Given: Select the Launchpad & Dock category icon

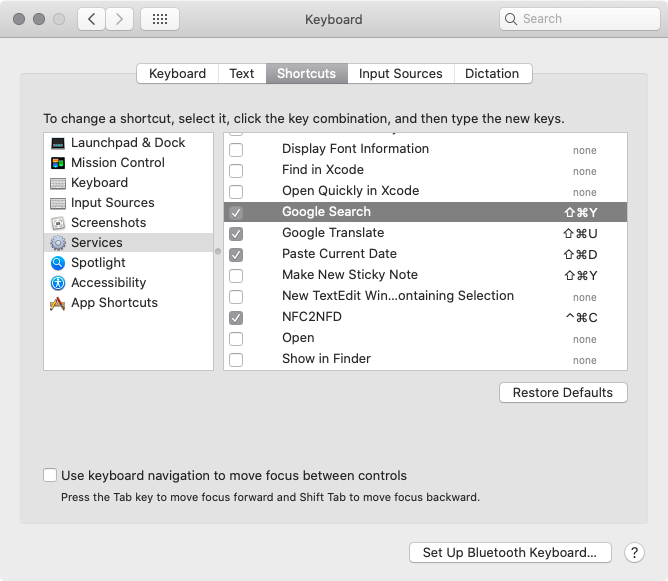Looking at the screenshot, I should (57, 143).
